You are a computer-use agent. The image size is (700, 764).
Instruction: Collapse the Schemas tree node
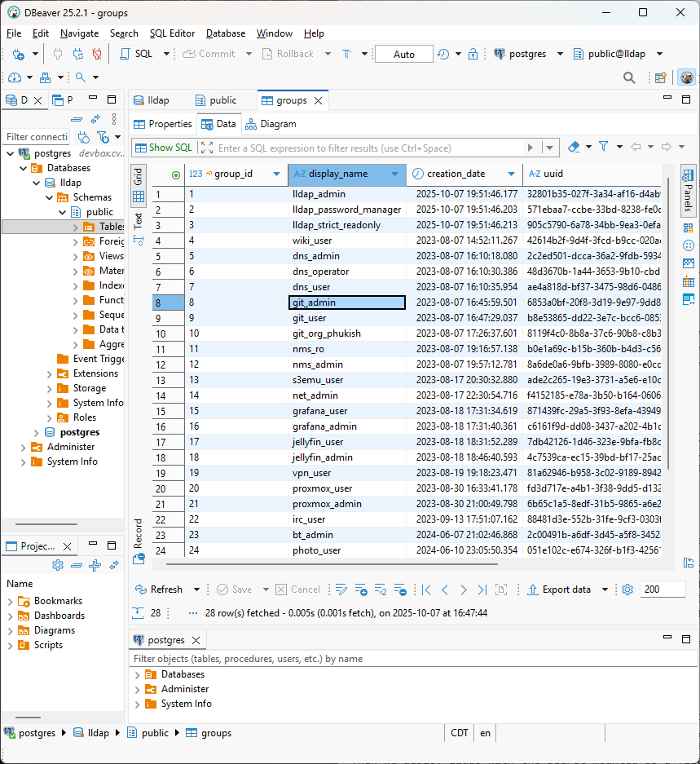50,197
